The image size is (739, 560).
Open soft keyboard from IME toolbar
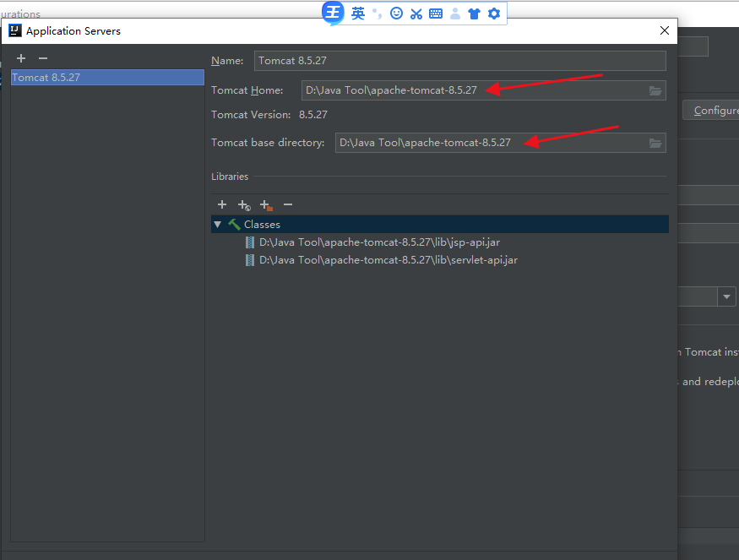pyautogui.click(x=436, y=14)
